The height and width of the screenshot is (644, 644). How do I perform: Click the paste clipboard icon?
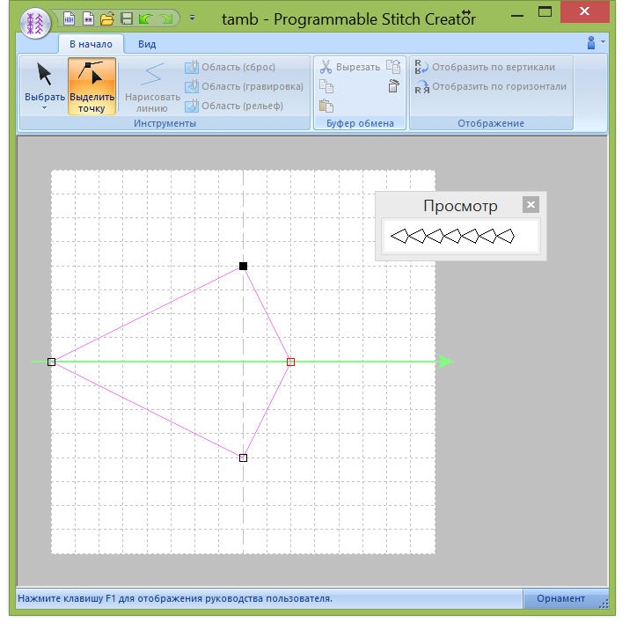[x=326, y=106]
